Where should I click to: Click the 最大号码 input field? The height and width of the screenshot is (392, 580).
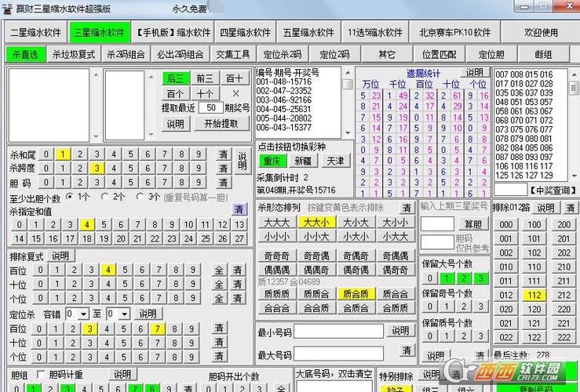point(338,354)
